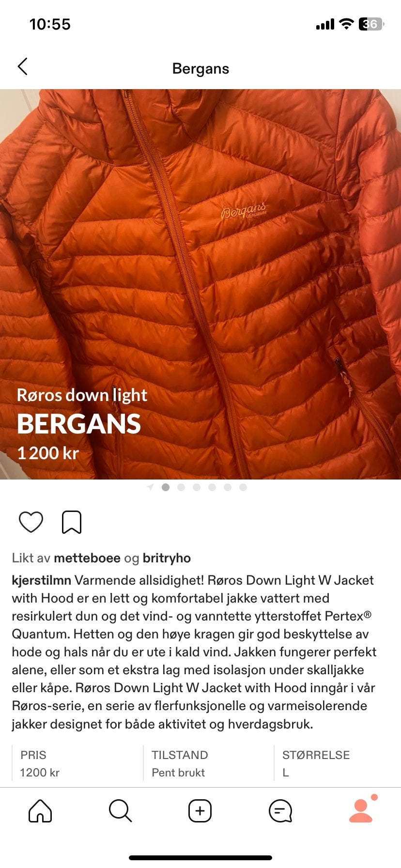401x868 pixels.
Task: Tap the plus icon to add a listing
Action: coord(200,810)
